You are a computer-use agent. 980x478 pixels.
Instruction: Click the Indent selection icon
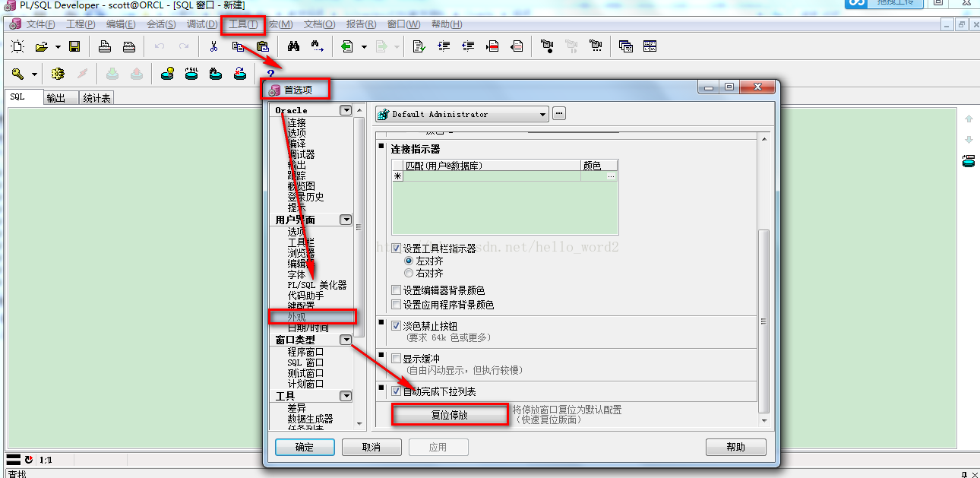tap(444, 46)
